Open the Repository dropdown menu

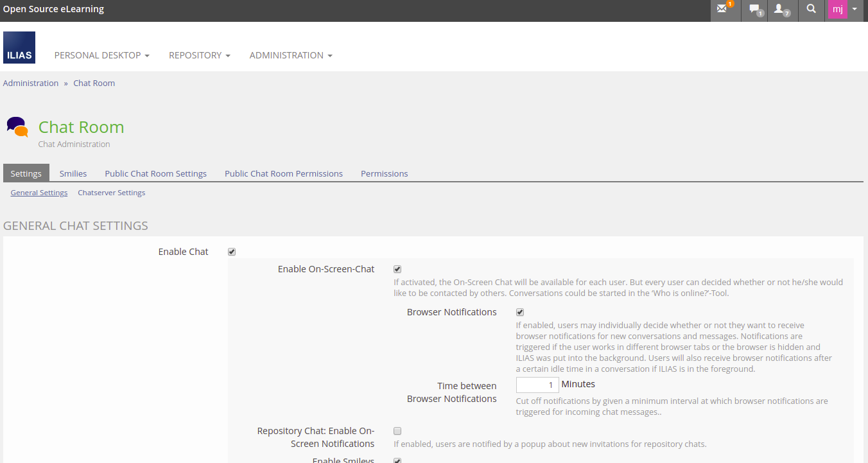199,55
